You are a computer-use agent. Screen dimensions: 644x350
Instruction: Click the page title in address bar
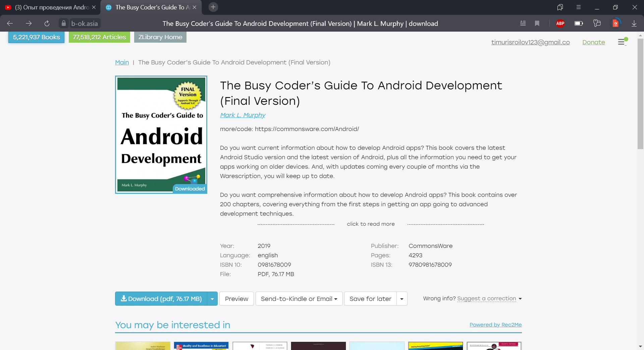300,24
